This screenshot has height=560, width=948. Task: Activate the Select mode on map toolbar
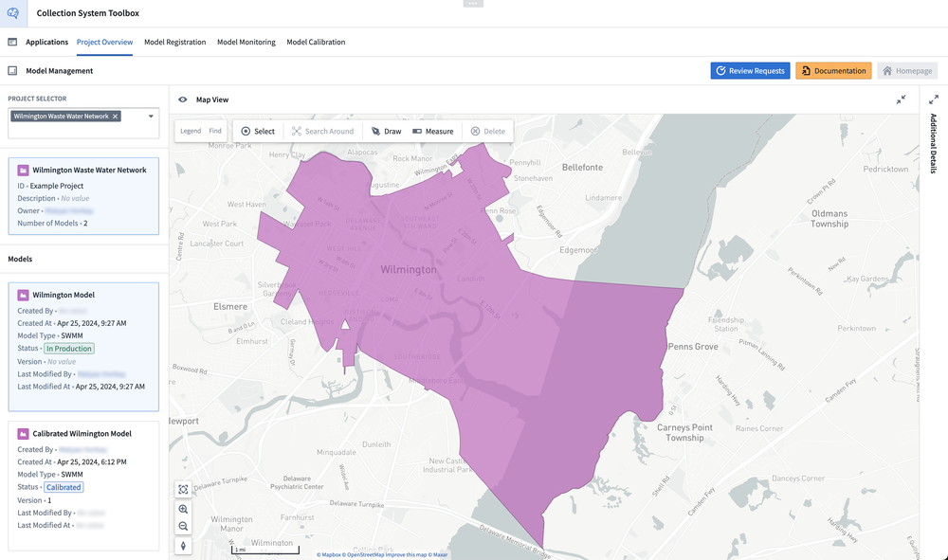[x=257, y=131]
